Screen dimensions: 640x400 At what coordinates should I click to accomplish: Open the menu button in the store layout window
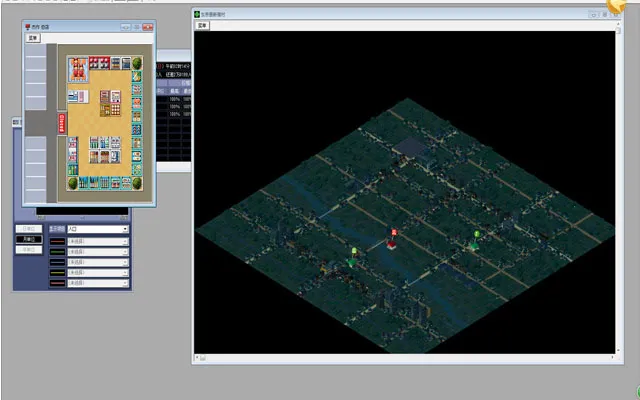[33, 37]
